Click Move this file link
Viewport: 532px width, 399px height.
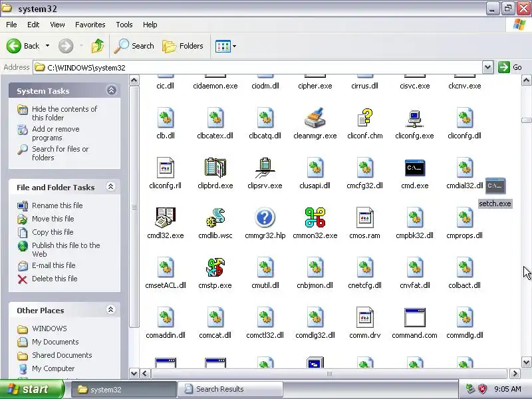coord(53,219)
